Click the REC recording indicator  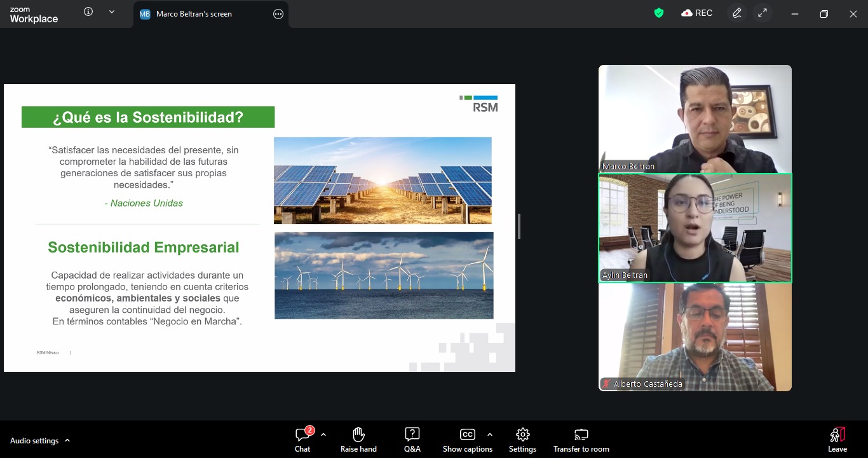pos(697,13)
